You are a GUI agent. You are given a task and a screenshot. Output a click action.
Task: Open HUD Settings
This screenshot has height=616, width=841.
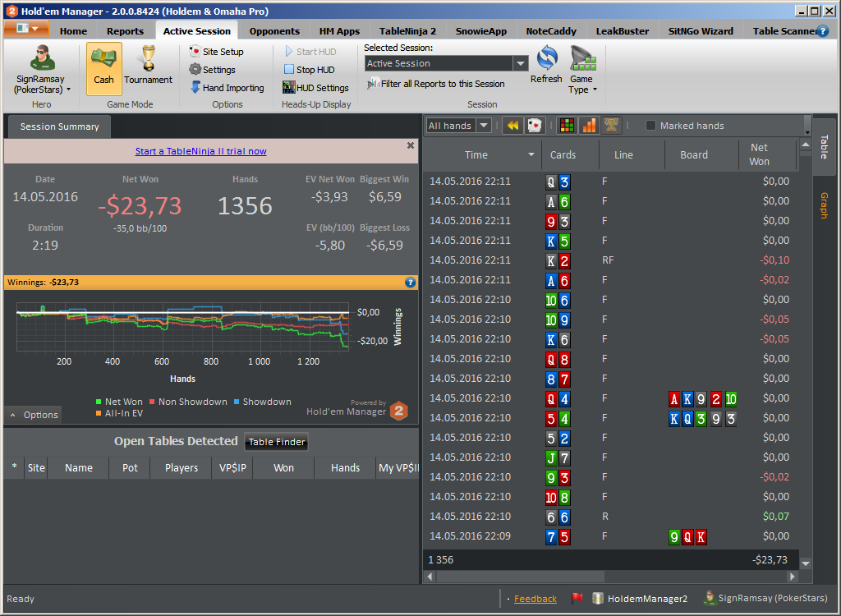tap(315, 87)
